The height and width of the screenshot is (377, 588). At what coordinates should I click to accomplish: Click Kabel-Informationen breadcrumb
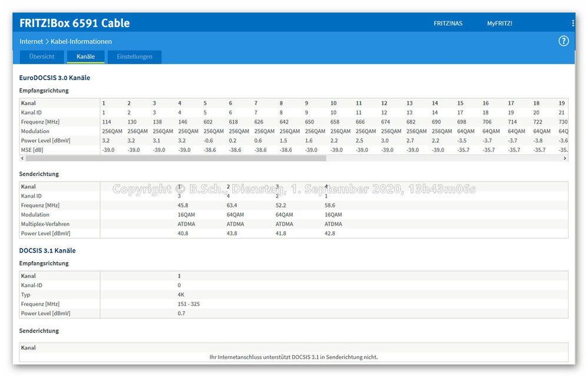point(81,42)
